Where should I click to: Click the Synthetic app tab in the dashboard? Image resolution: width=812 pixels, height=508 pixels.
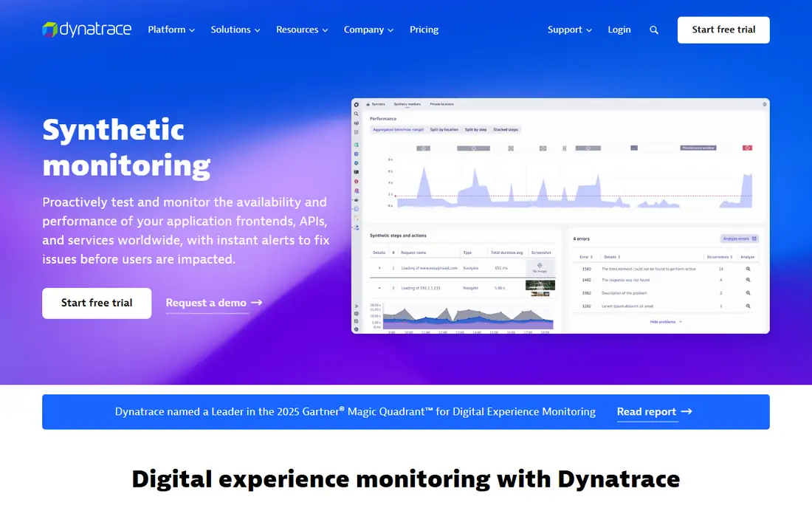pos(376,104)
